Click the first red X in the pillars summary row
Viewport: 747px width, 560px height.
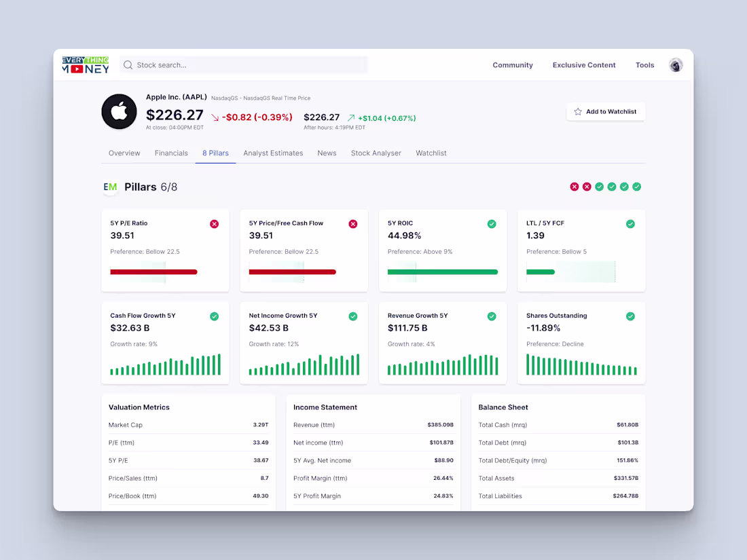point(574,186)
